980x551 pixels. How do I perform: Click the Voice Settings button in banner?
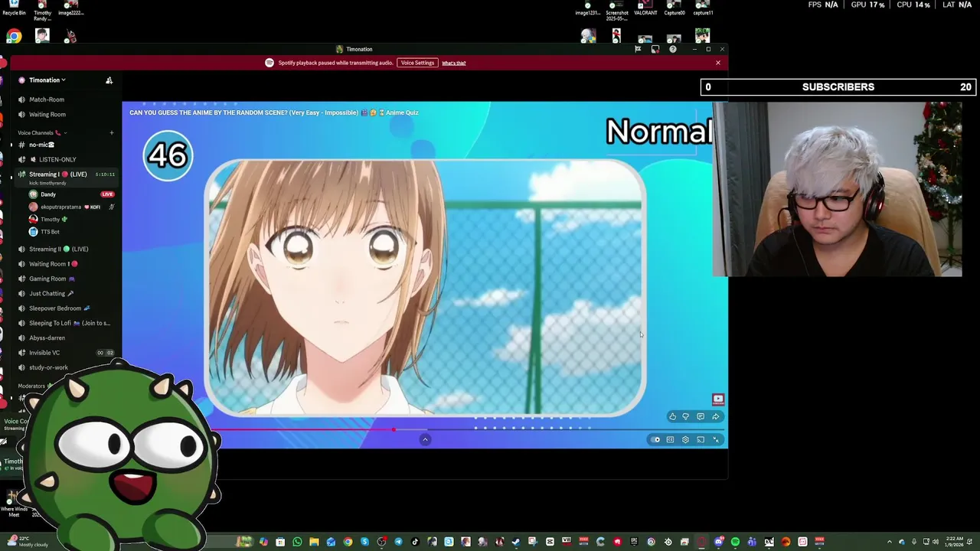[417, 63]
